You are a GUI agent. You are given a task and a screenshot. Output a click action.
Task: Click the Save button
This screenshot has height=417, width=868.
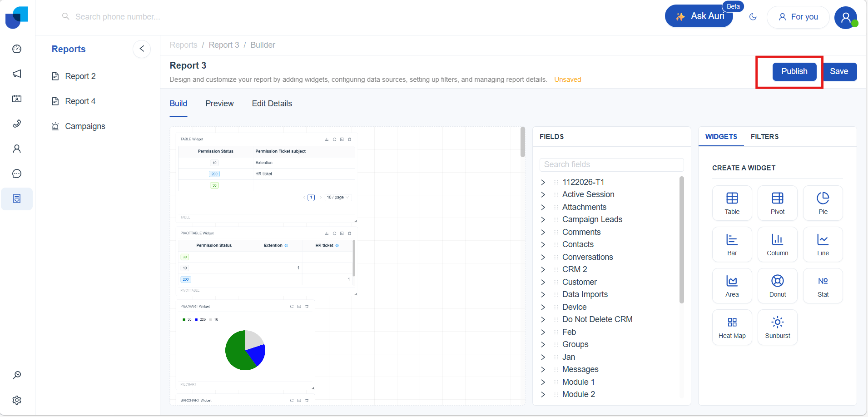(839, 71)
